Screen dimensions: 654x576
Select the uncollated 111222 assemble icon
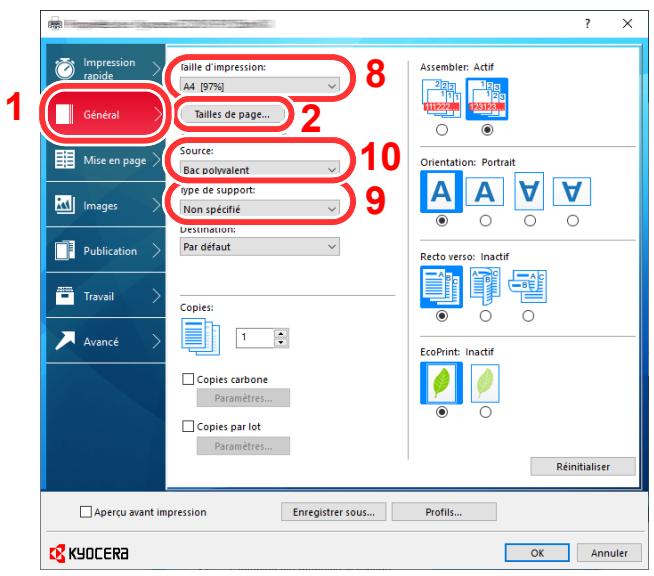click(442, 99)
